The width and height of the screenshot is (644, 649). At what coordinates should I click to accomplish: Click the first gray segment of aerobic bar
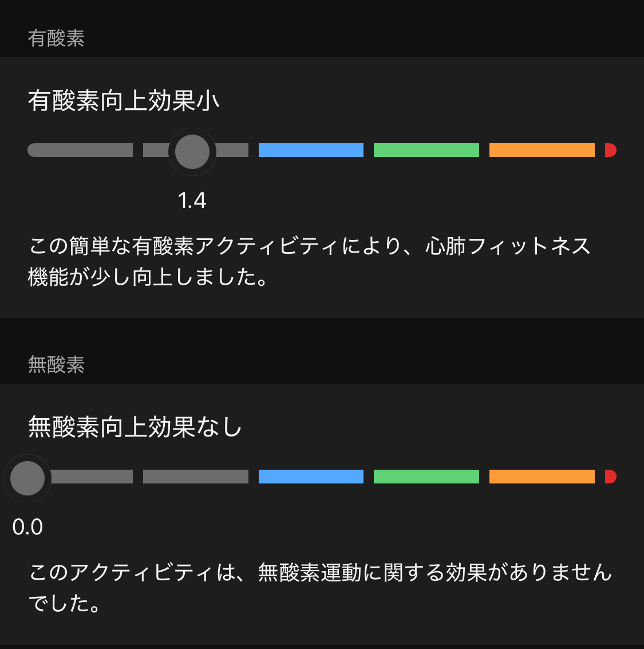(x=80, y=150)
